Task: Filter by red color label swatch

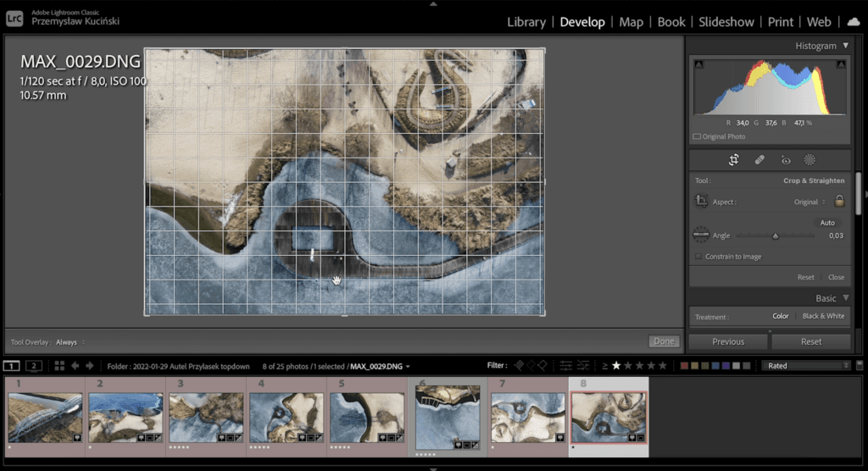Action: click(684, 366)
